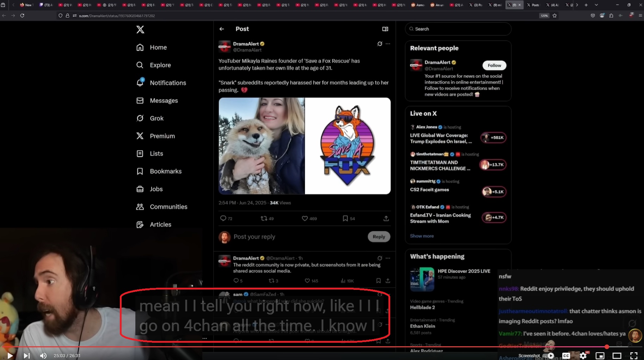
Task: Click the Screenshot button in player controls
Action: [529, 355]
